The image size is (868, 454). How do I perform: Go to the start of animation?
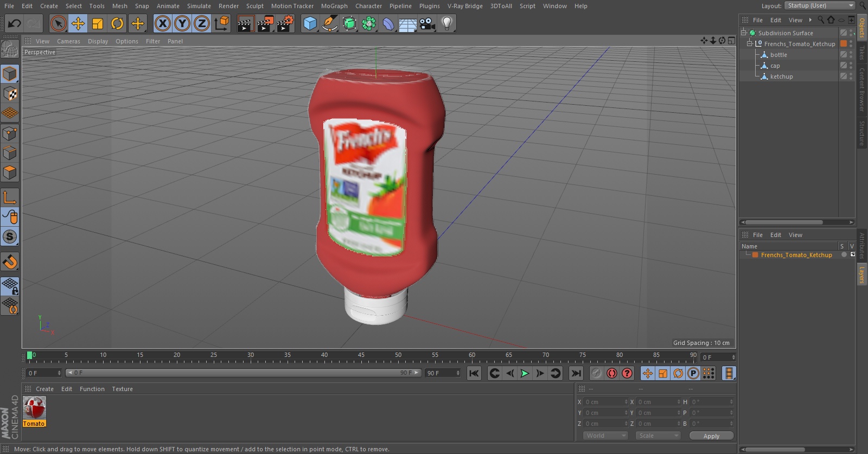tap(474, 373)
